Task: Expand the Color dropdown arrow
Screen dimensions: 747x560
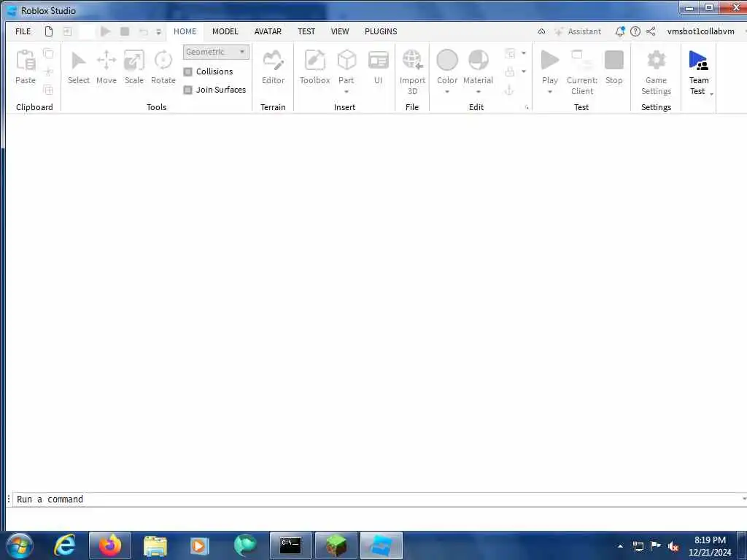Action: 447,92
